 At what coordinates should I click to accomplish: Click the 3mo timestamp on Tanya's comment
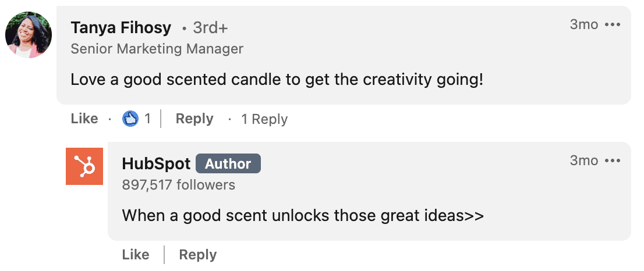click(584, 24)
